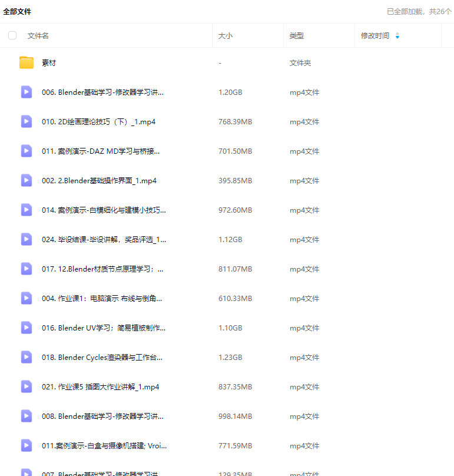Open the 素材 folder by name
This screenshot has height=476, width=454.
point(49,63)
